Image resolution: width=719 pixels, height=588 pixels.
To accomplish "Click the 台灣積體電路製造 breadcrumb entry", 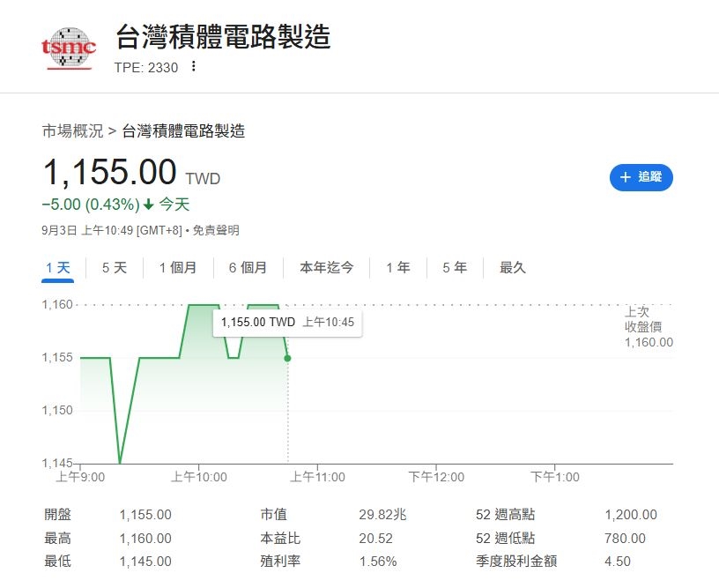I will coord(185,130).
